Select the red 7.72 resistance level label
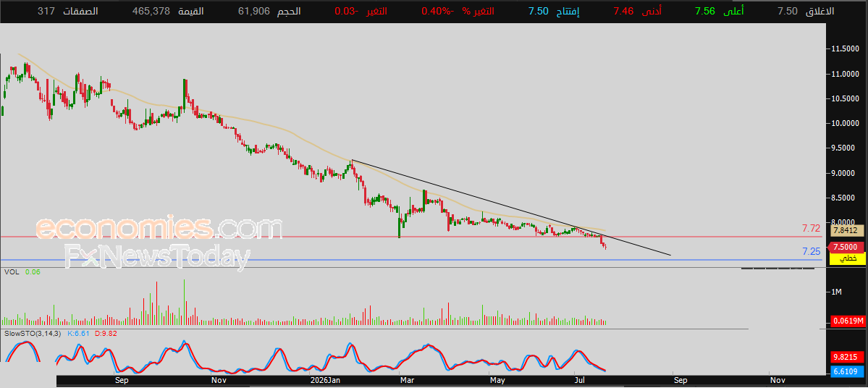Image resolution: width=868 pixels, height=388 pixels. coord(811,228)
